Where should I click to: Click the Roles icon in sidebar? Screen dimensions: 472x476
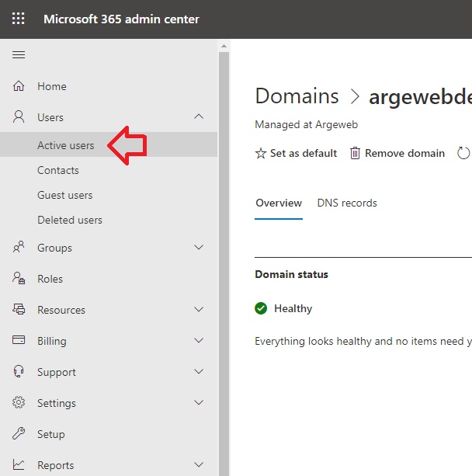click(x=19, y=278)
